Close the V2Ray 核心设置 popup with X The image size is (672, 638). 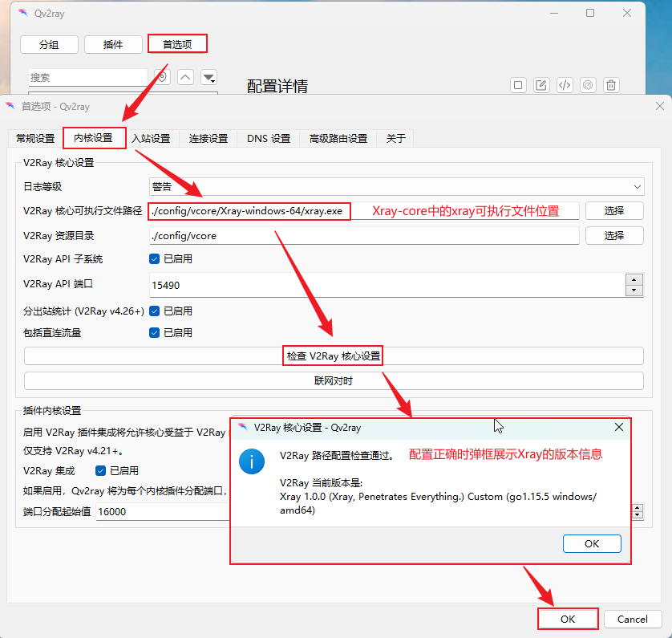(618, 428)
